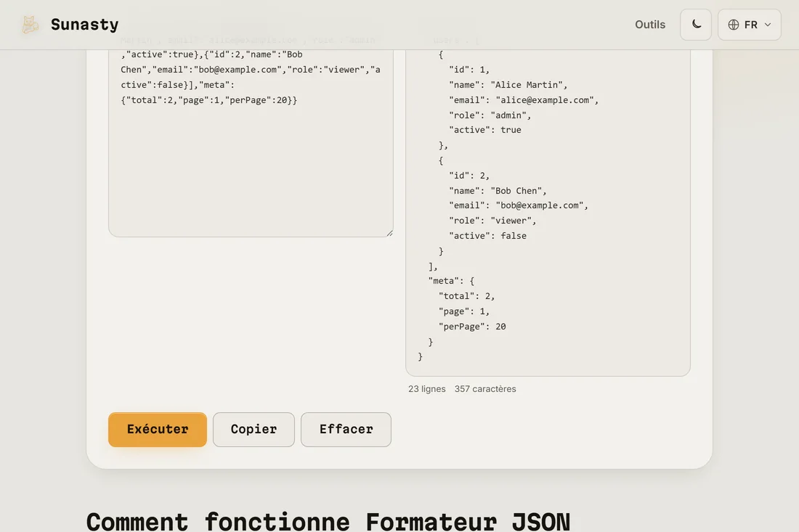Select the "name": "Bob Chen" output line

(x=498, y=191)
